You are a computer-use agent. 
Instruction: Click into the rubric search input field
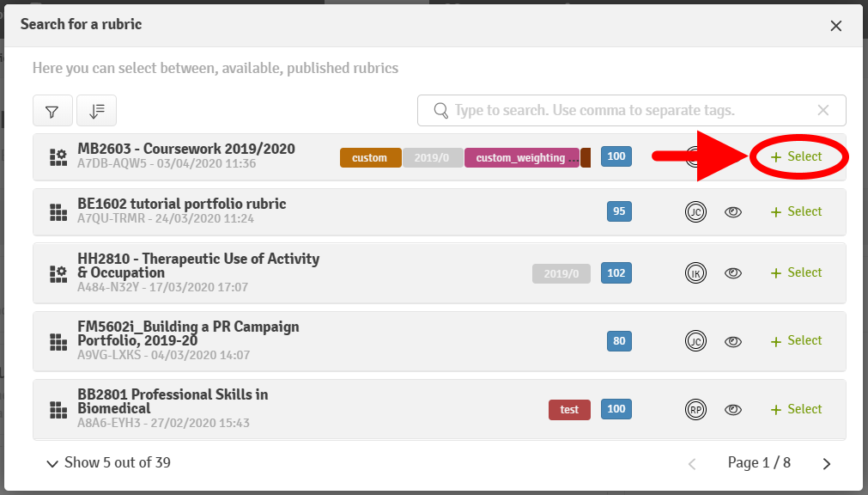[627, 110]
